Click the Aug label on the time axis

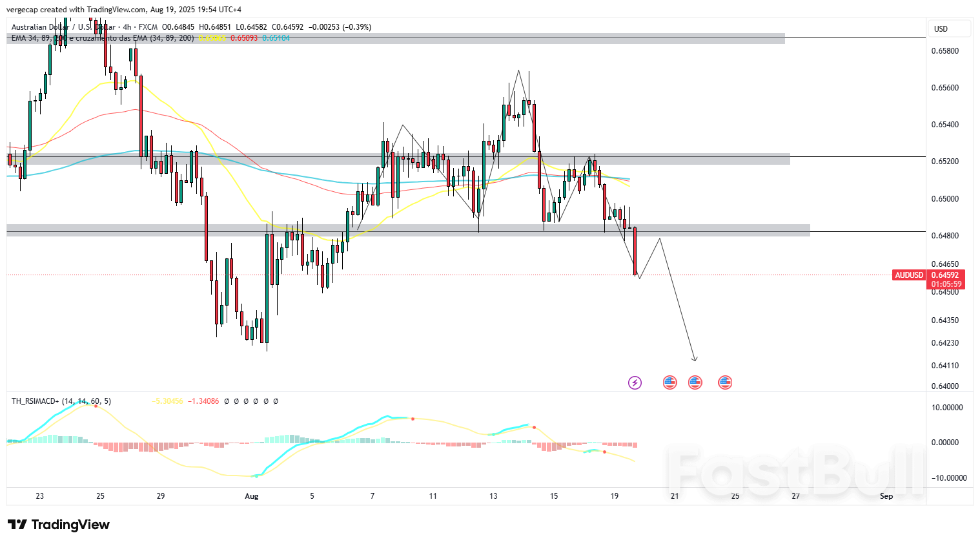pos(251,496)
